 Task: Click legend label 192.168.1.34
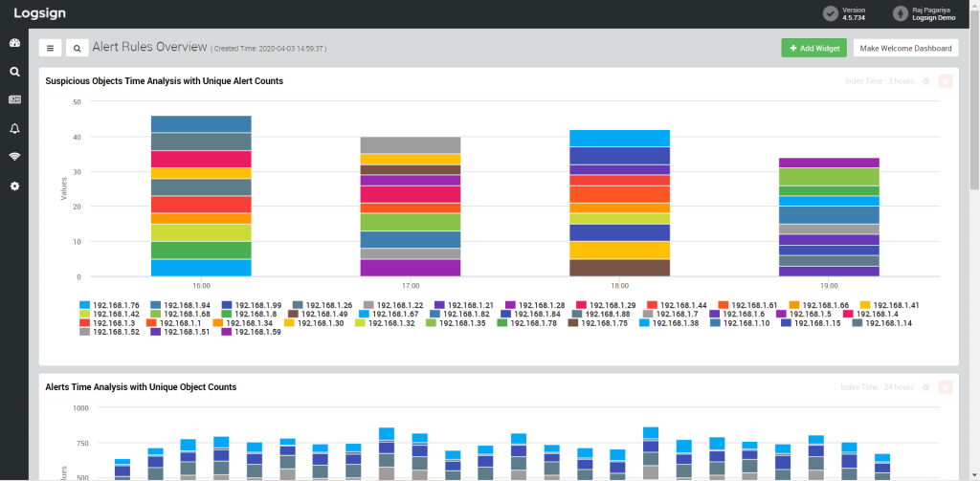[250, 323]
